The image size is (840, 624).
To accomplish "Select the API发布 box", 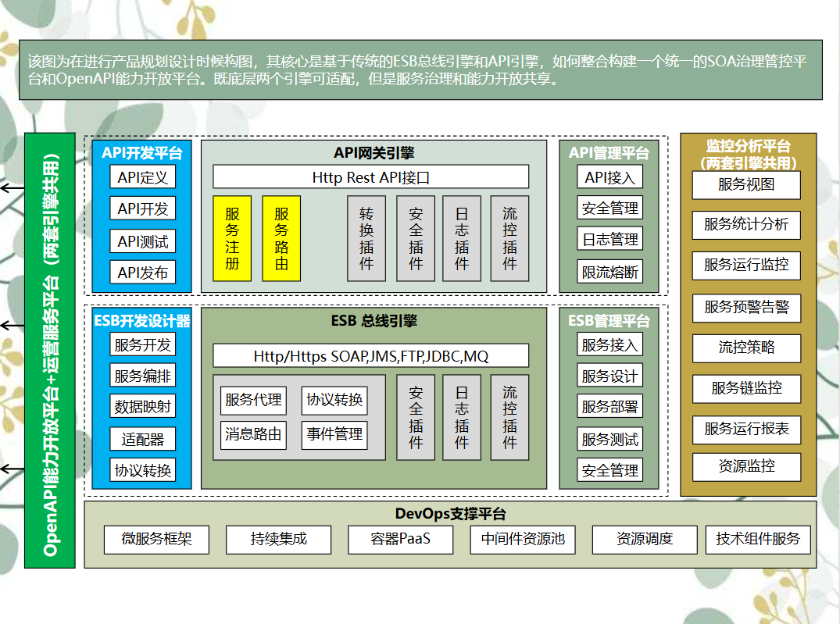I will (142, 272).
